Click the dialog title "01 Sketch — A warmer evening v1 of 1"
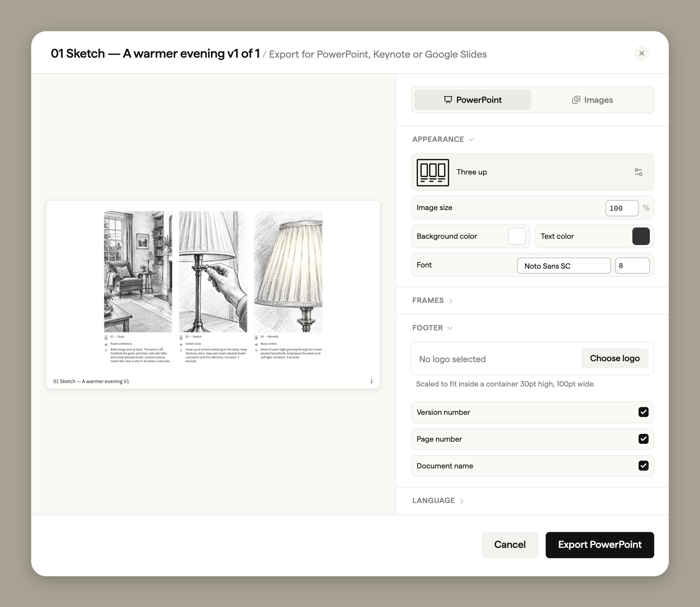Image resolution: width=700 pixels, height=607 pixels. point(155,54)
